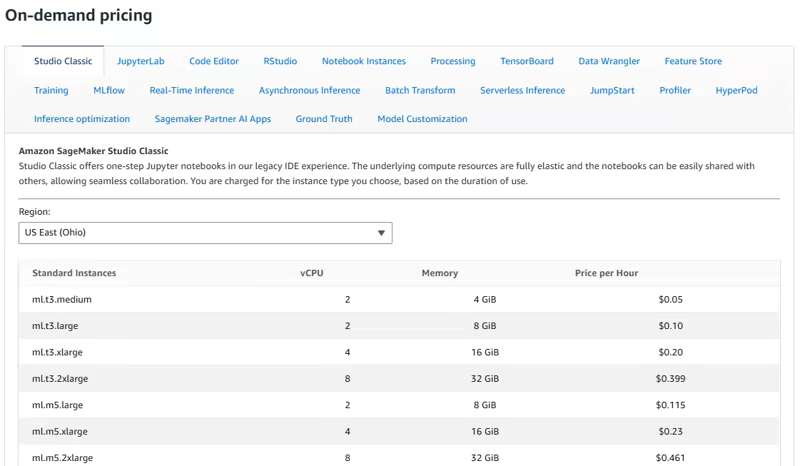Open the Ground Truth tab

tap(324, 118)
